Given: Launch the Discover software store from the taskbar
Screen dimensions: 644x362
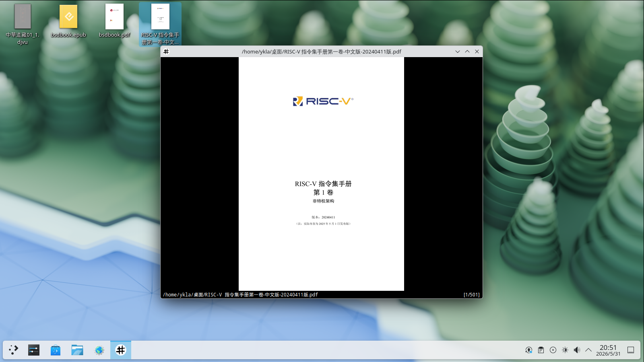Looking at the screenshot, I should click(x=56, y=350).
